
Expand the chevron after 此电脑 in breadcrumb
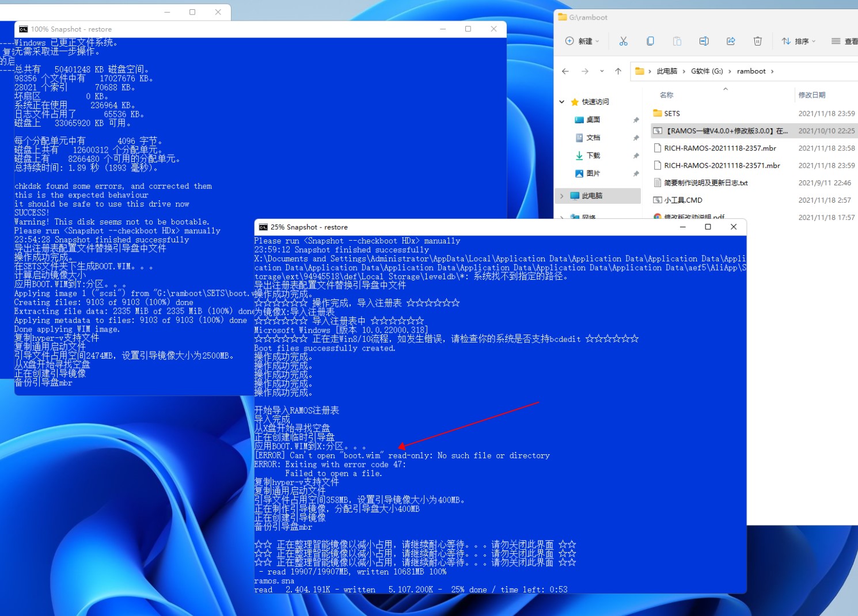coord(684,71)
